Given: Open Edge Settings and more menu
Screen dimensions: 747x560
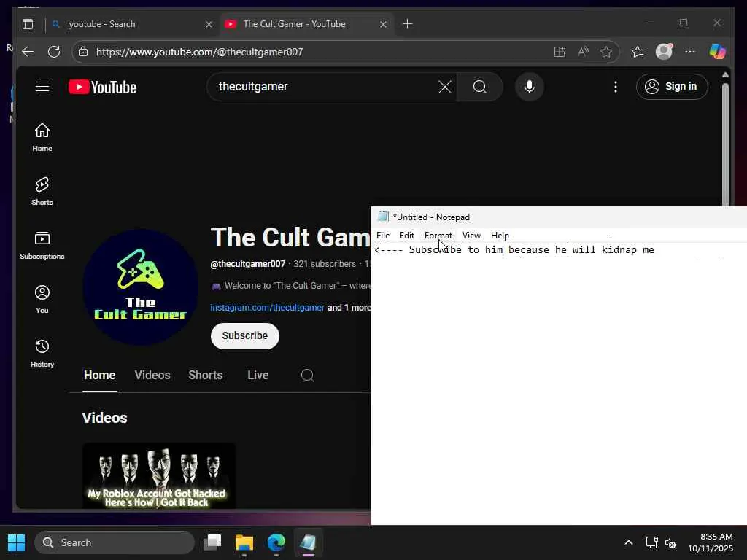Looking at the screenshot, I should tap(690, 52).
